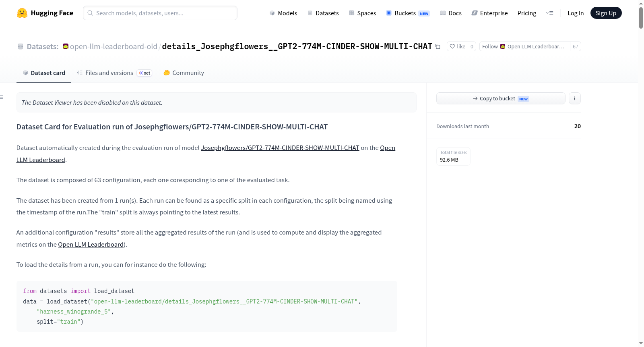Screen dimensions: 644x347
Task: Click the Datasets icon in top navigation
Action: pyautogui.click(x=310, y=13)
